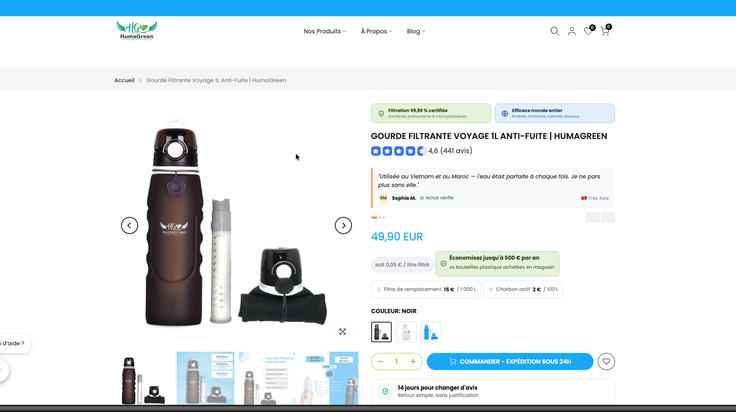Viewport: 736px width, 412px height.
Task: Show previous product image arrow
Action: pos(130,226)
